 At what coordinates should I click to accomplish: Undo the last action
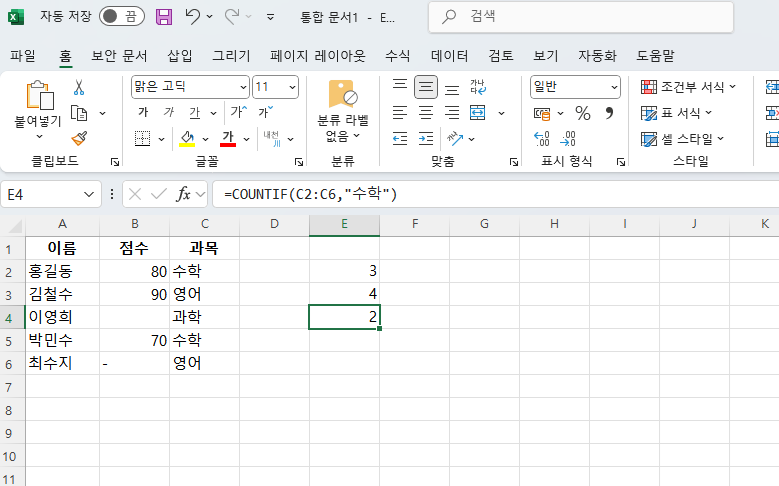192,17
